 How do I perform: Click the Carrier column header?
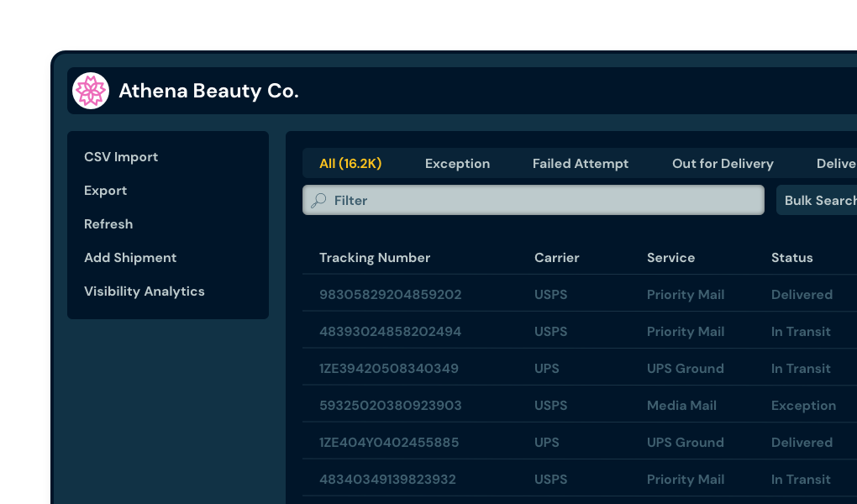(556, 257)
